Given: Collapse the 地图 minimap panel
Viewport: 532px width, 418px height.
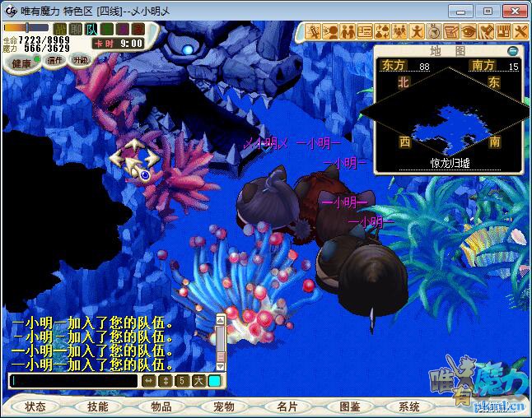Looking at the screenshot, I should click(x=512, y=51).
